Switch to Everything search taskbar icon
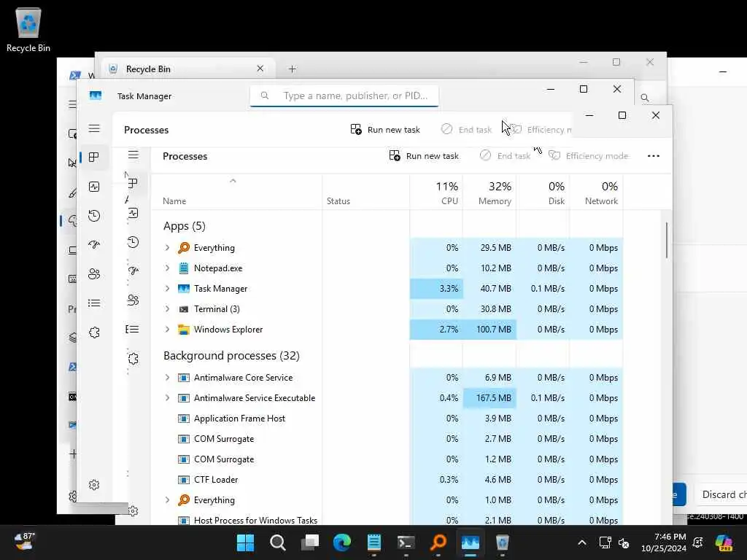Viewport: 747px width, 560px height. click(x=438, y=542)
